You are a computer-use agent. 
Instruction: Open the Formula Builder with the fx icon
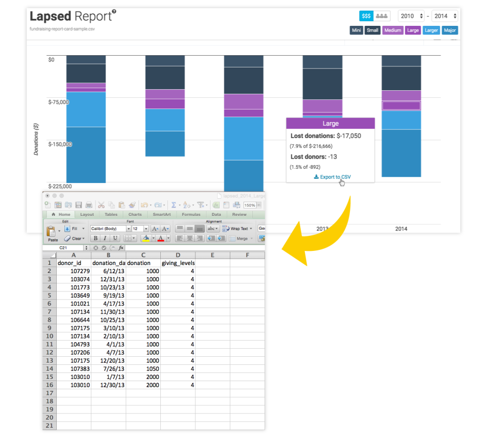tap(216, 204)
